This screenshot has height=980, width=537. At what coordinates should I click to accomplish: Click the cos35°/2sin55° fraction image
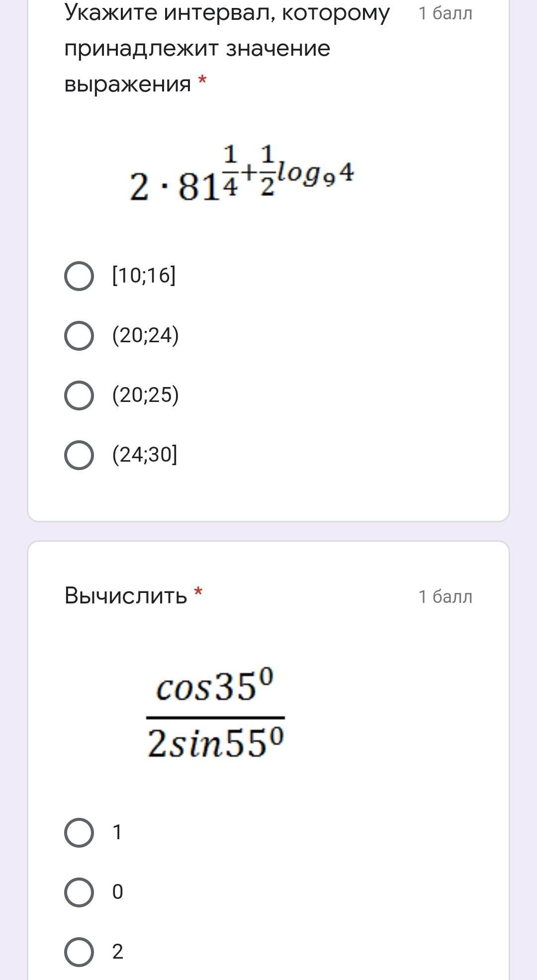[215, 714]
